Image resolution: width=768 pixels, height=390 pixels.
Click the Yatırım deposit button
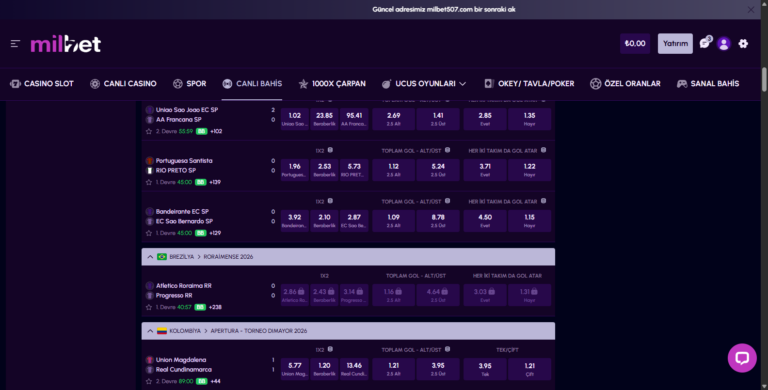pyautogui.click(x=675, y=44)
